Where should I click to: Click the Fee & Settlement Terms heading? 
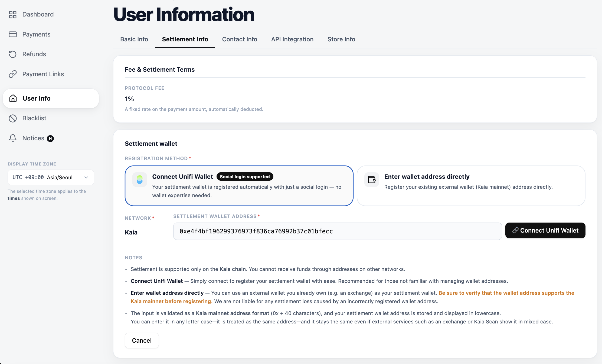coord(160,70)
